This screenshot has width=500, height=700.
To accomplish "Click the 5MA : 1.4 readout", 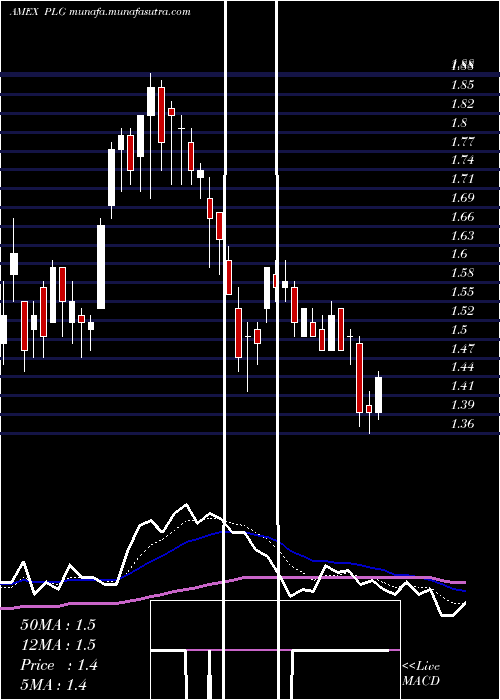I will pyautogui.click(x=54, y=685).
